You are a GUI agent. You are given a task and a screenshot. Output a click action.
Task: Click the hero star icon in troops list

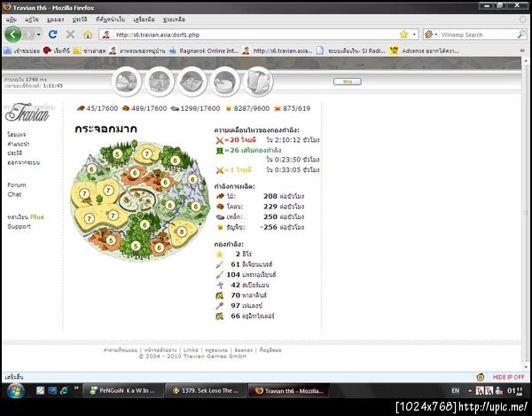point(220,255)
